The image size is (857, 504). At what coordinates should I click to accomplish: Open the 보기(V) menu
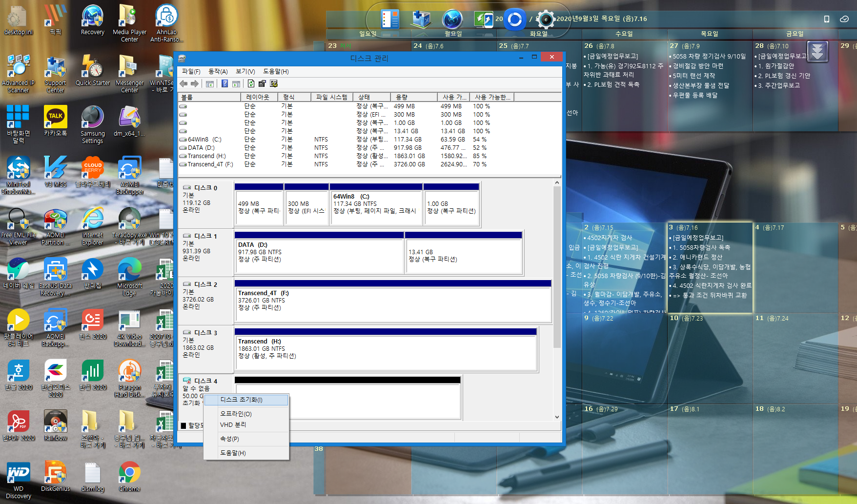245,71
